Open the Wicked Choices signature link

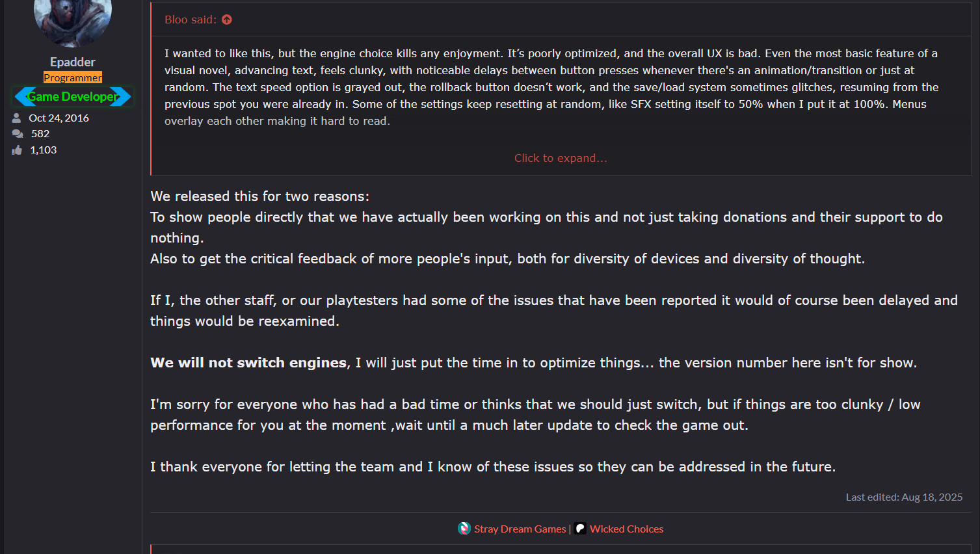pos(626,529)
